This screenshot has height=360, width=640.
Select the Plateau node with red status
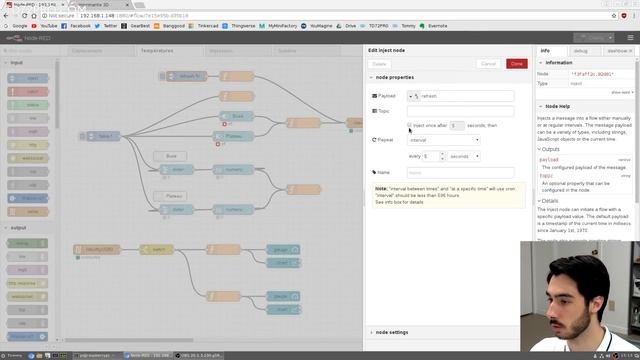(233, 136)
